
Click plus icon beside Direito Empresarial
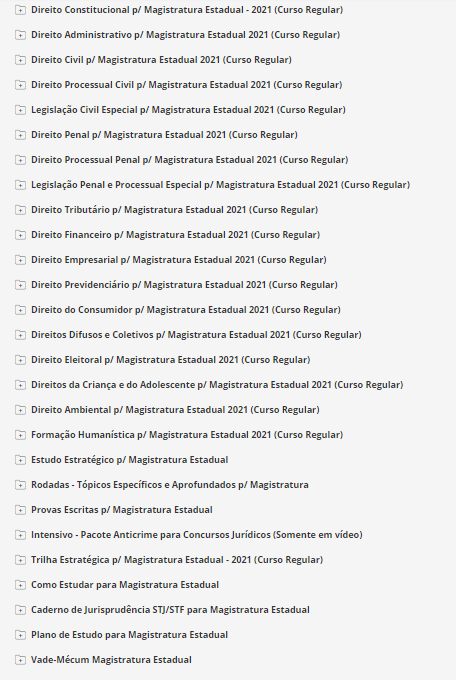[x=20, y=260]
